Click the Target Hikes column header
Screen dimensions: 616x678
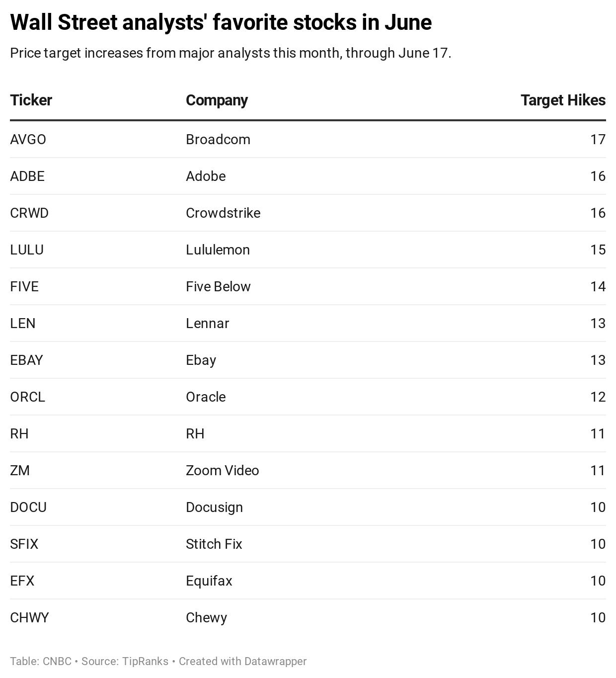tap(563, 100)
